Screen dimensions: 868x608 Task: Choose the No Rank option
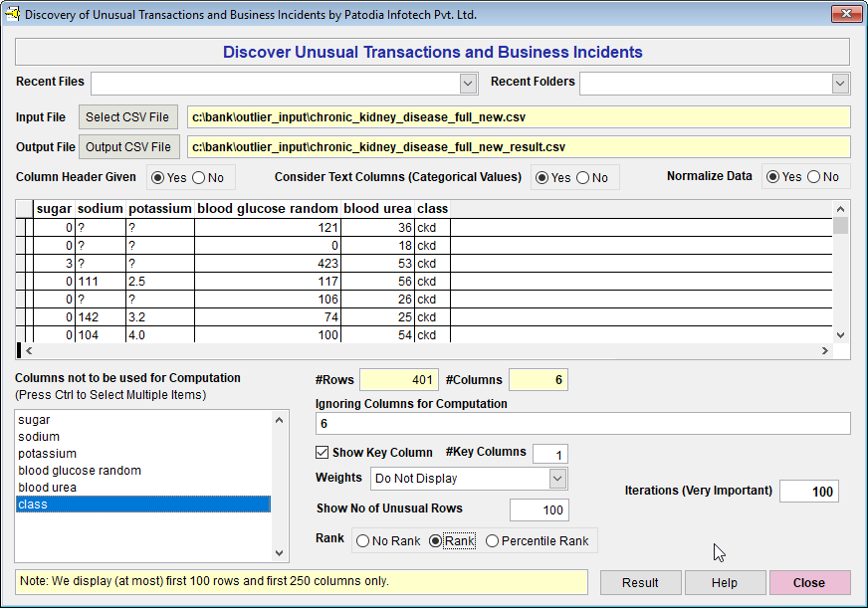(361, 541)
